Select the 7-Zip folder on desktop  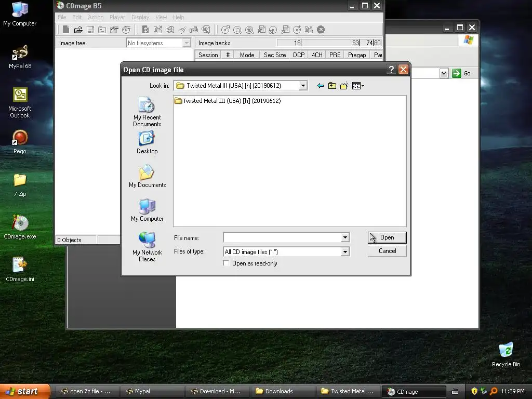tap(20, 185)
